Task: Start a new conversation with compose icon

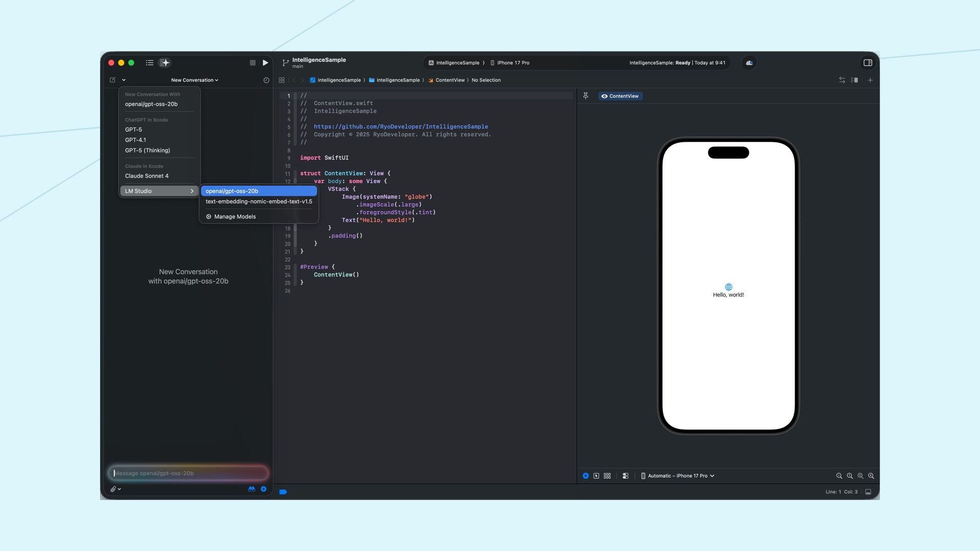Action: tap(113, 80)
